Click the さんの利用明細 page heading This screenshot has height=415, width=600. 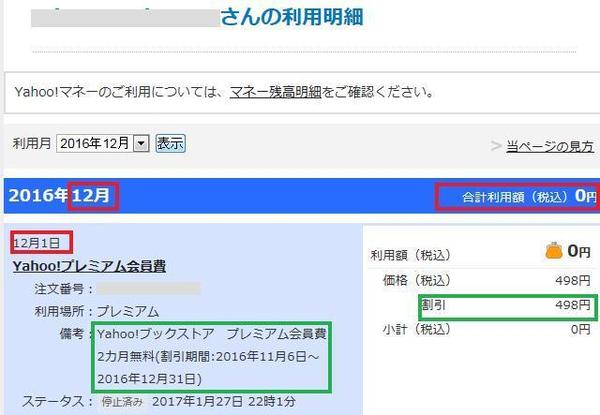pos(292,17)
